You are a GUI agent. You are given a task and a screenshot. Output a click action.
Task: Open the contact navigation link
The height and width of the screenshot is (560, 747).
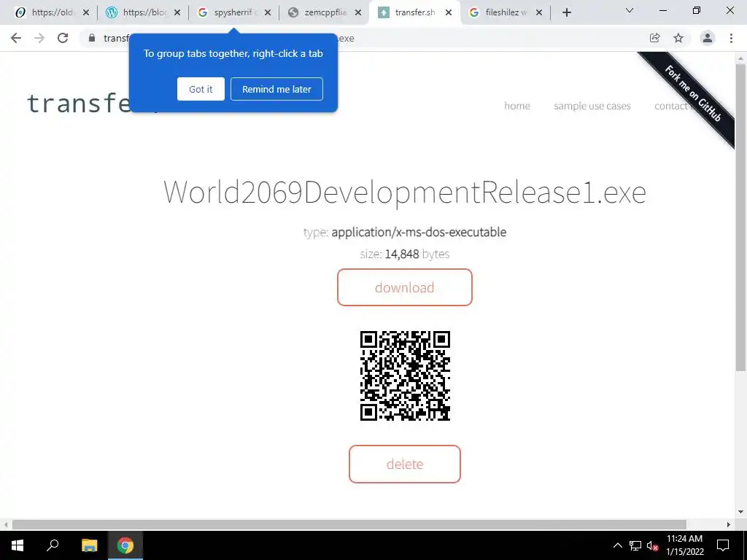coord(671,106)
